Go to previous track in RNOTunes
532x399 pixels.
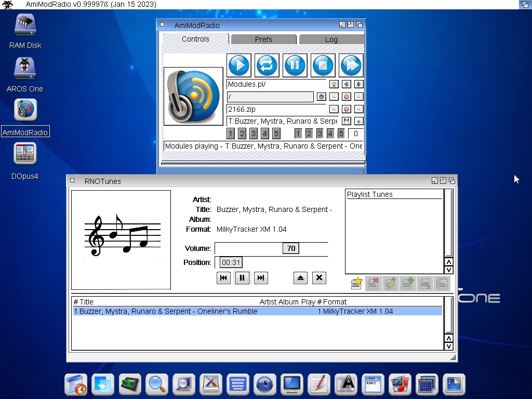223,278
